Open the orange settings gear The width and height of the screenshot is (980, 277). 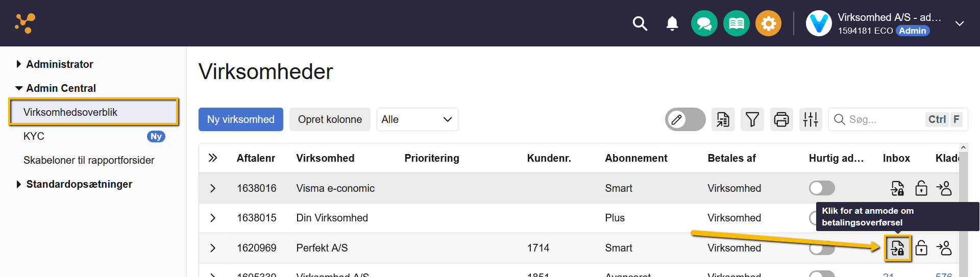click(768, 23)
